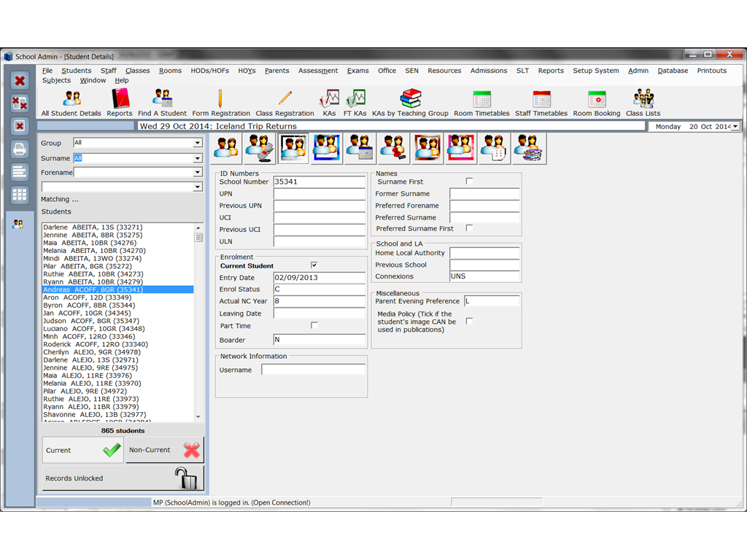Select the students in blue frame tab icon
Viewport: 747px width, 560px height.
(x=326, y=149)
